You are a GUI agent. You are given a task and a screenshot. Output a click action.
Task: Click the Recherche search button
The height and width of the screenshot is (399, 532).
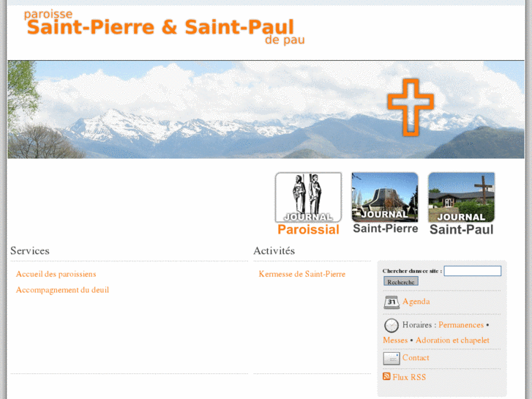pyautogui.click(x=401, y=282)
